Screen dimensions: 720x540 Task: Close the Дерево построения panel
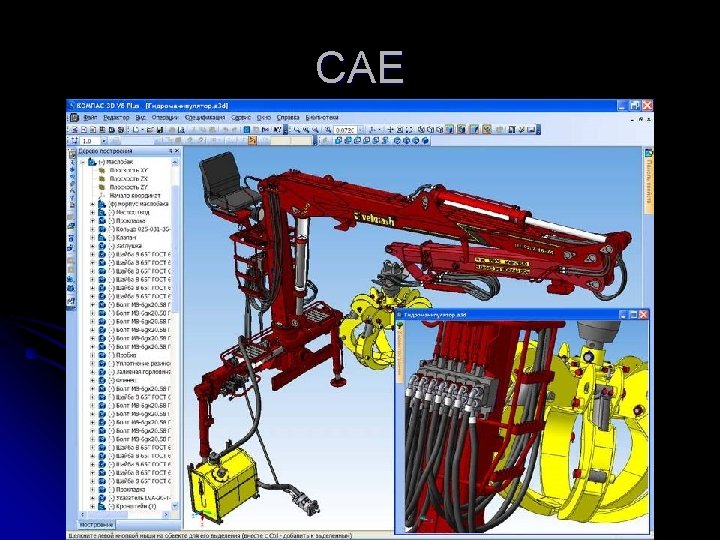coord(177,151)
